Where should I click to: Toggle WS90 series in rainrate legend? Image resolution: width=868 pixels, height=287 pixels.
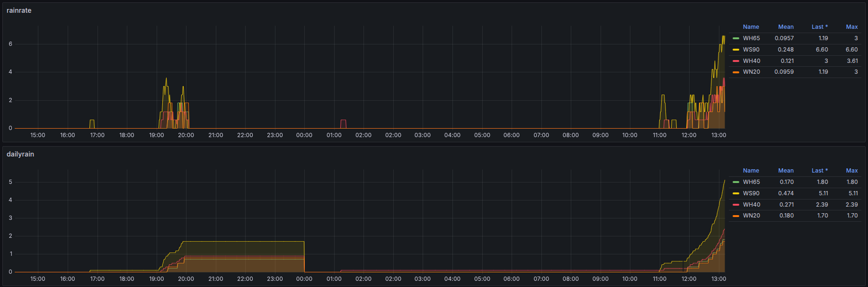tap(751, 50)
